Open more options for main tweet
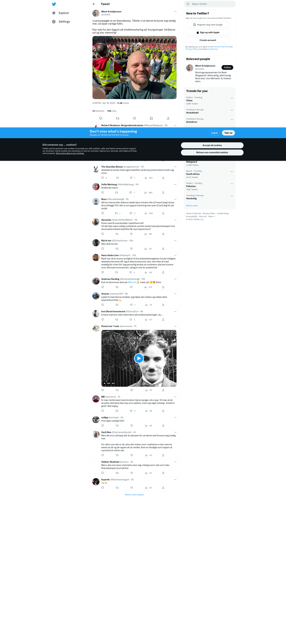 (x=175, y=11)
